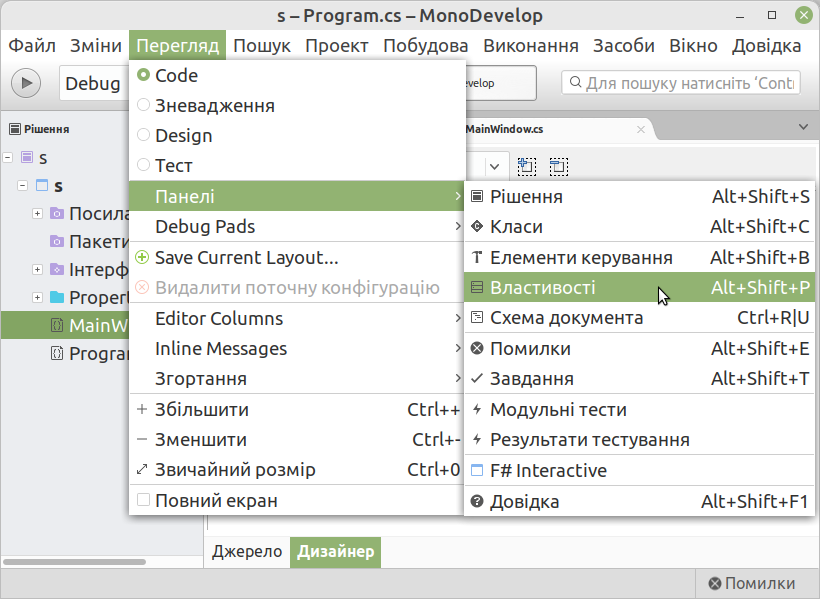Switch to the Дизайнер tab

coord(336,551)
